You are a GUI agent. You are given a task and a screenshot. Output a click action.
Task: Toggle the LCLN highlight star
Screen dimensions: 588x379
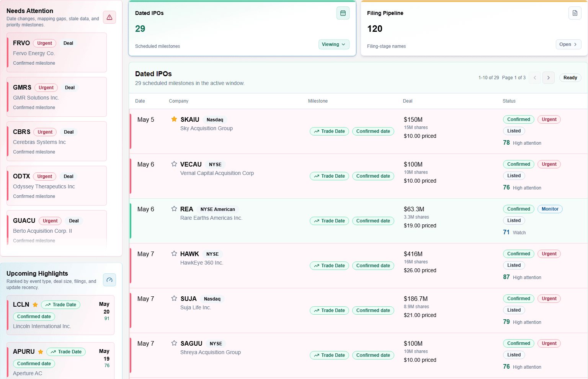tap(35, 305)
